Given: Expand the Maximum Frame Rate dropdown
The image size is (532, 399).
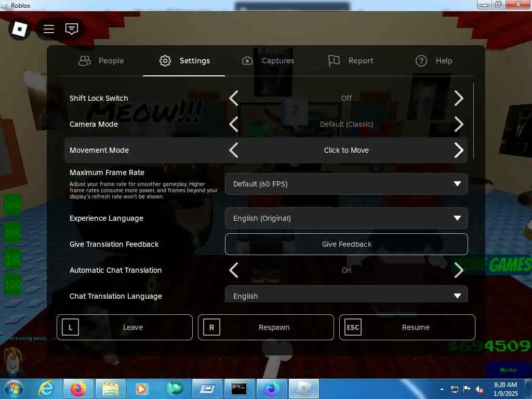Looking at the screenshot, I should pos(347,184).
